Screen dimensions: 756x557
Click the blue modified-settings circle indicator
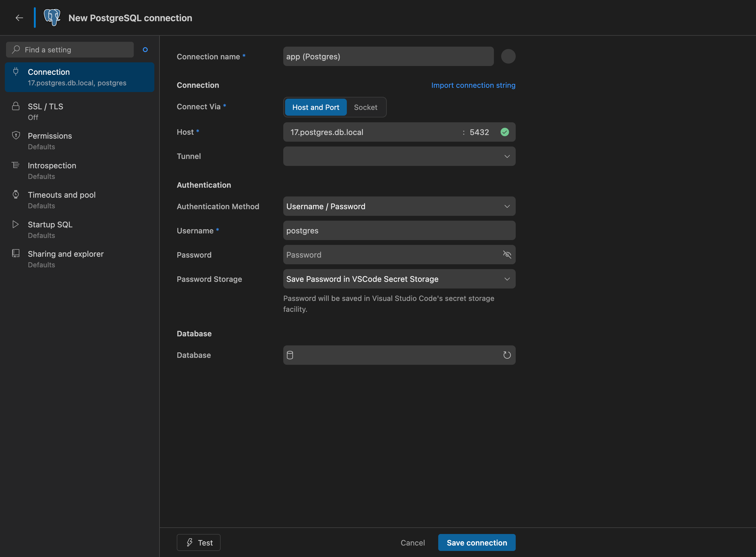pyautogui.click(x=145, y=50)
